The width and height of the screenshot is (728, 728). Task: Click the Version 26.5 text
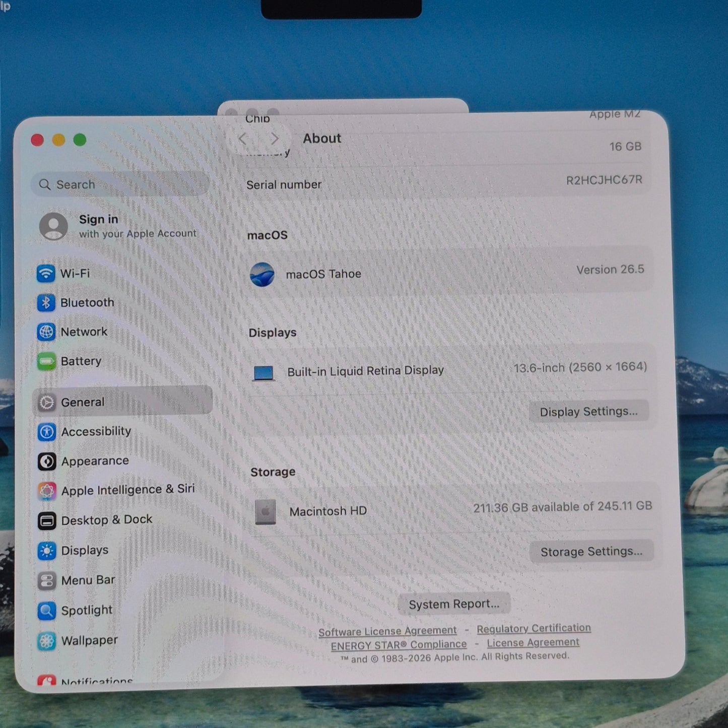610,270
